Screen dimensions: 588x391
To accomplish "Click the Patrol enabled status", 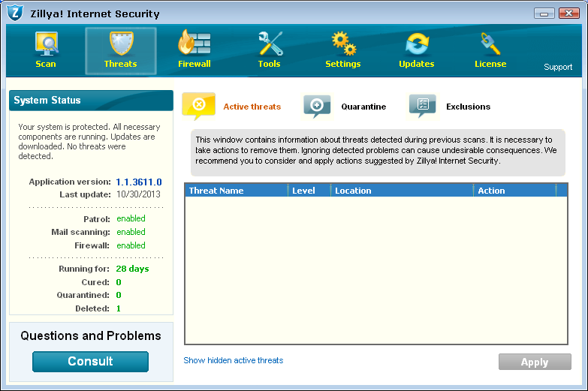I will tap(131, 218).
